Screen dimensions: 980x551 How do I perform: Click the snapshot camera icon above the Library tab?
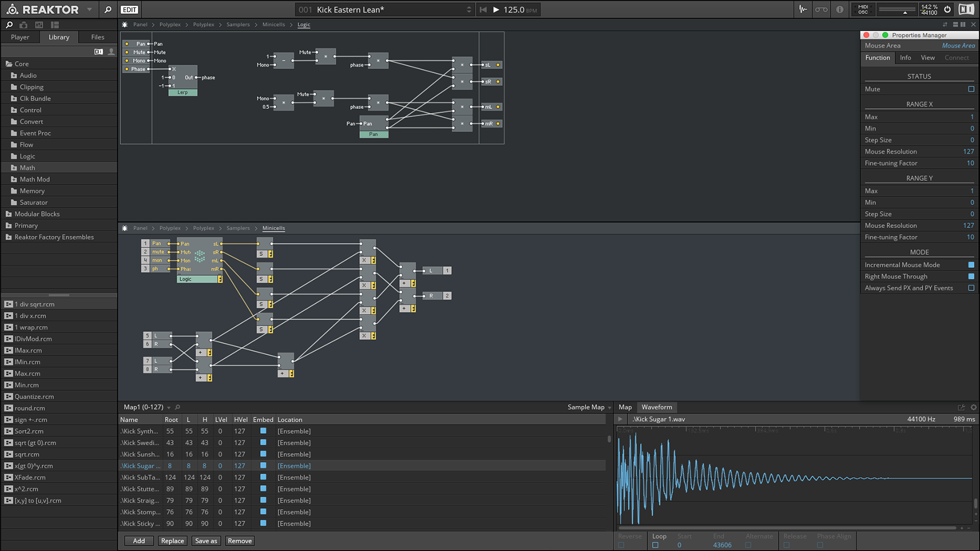24,25
